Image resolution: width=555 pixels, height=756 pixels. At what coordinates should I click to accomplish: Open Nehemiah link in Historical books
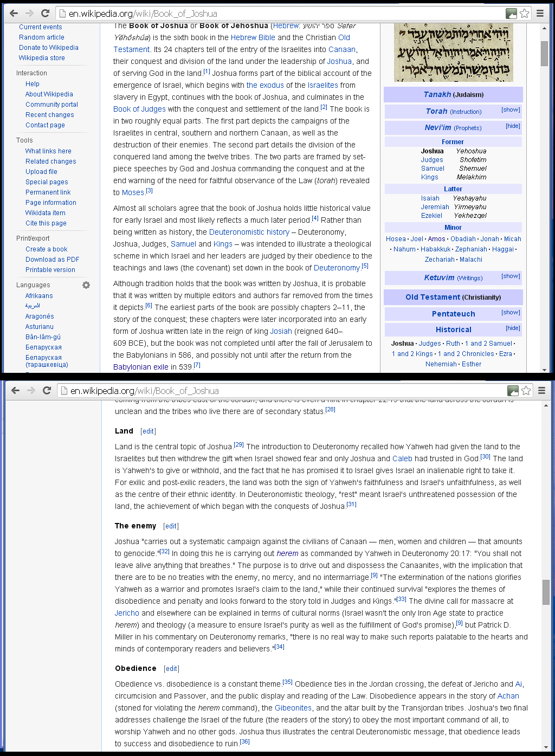(441, 364)
